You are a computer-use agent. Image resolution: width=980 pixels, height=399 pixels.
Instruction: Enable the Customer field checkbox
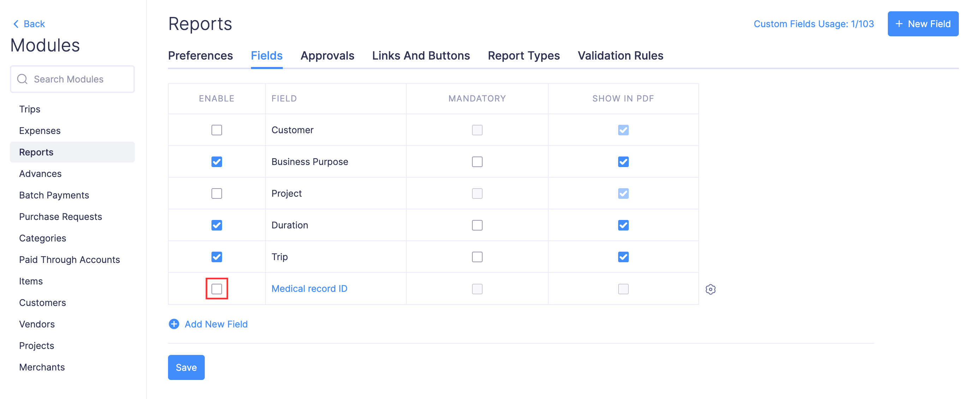[x=216, y=130]
